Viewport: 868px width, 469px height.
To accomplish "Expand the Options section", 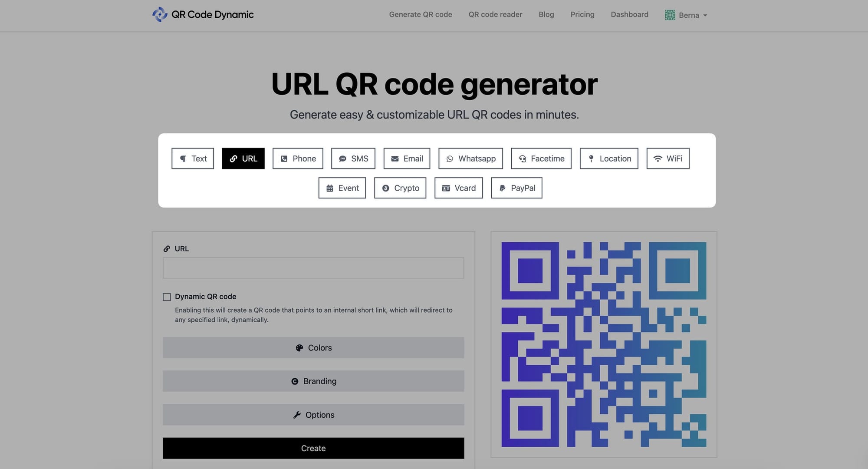I will (313, 415).
